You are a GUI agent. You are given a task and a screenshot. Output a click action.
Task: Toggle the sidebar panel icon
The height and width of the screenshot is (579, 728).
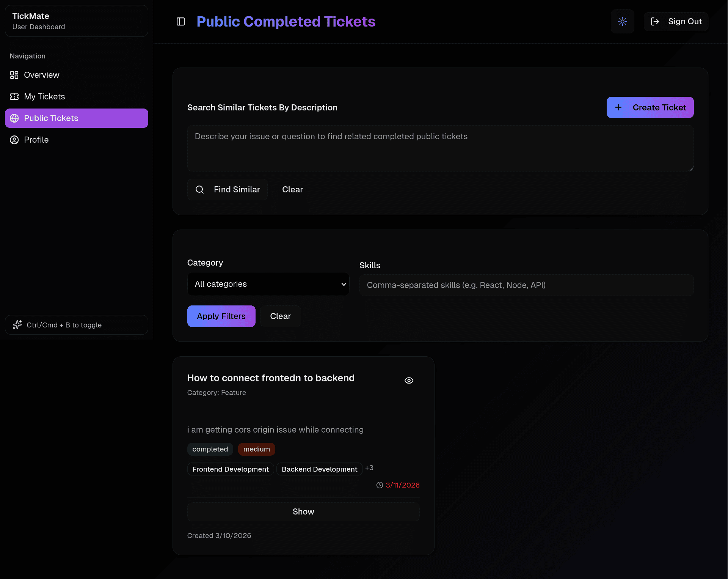point(181,22)
